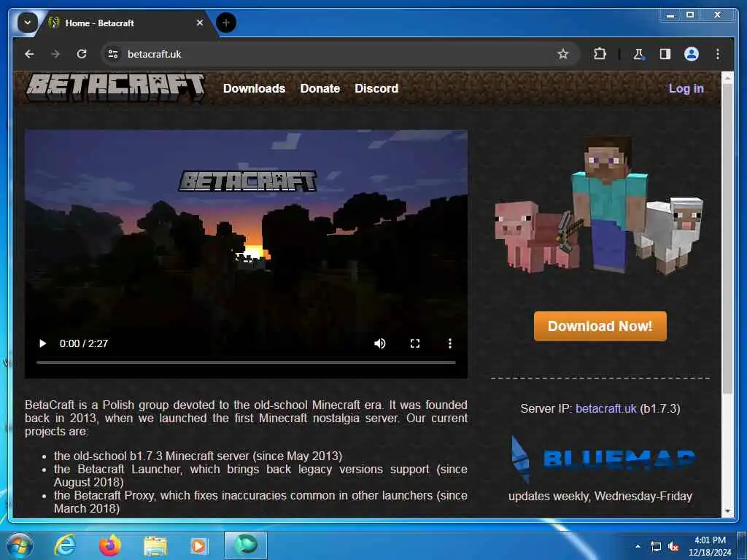Click 'the old-school b1.7.3 Minecraft server' item

coord(198,456)
